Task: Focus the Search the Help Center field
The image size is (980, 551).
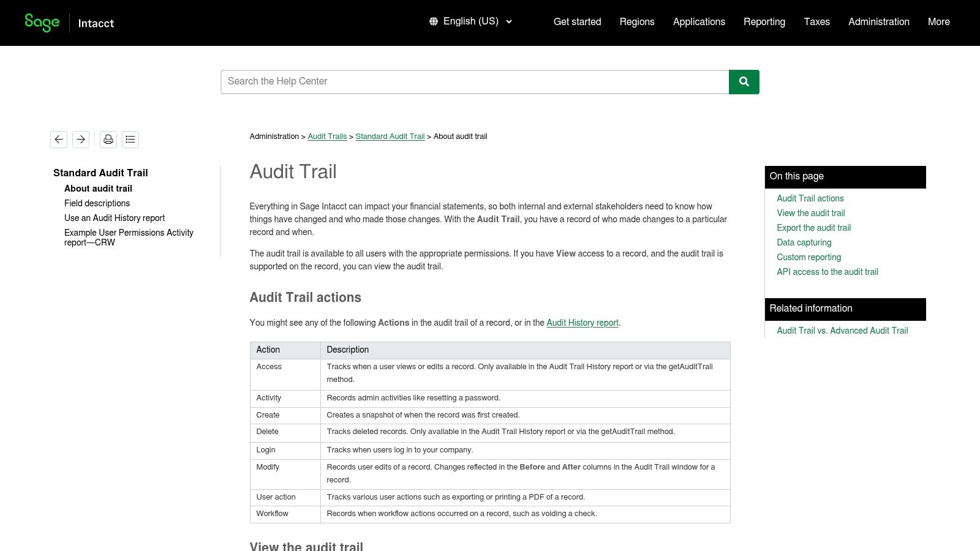Action: [x=475, y=82]
